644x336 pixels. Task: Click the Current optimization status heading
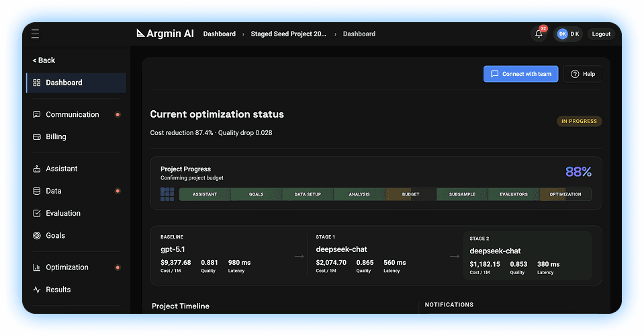coord(217,114)
